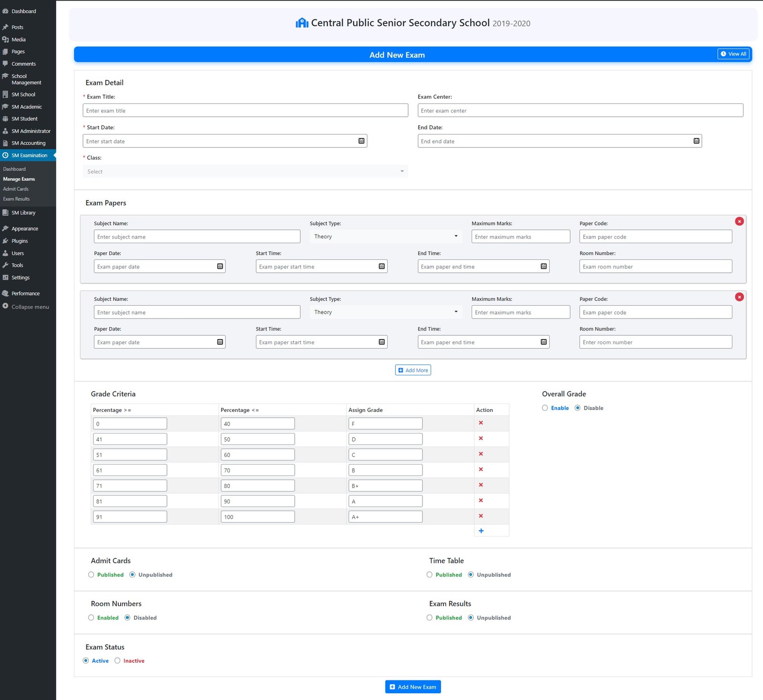
Task: Click the View All button
Action: click(x=733, y=54)
